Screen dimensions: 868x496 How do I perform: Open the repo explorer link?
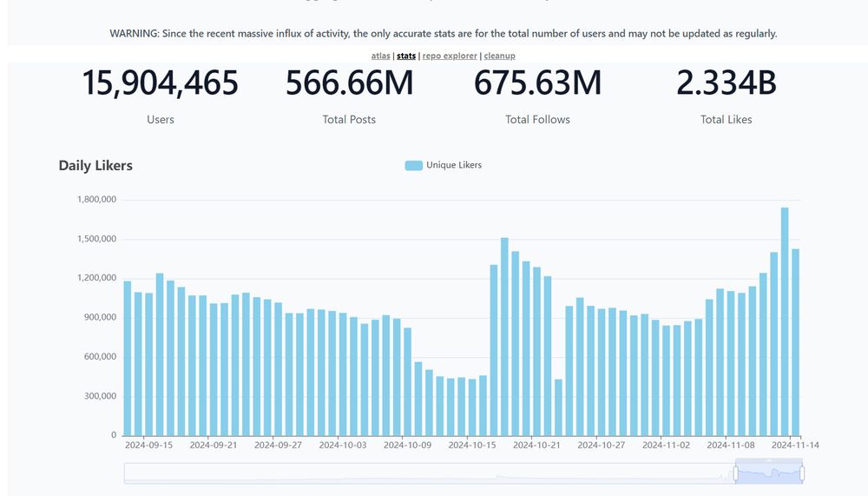click(x=450, y=56)
